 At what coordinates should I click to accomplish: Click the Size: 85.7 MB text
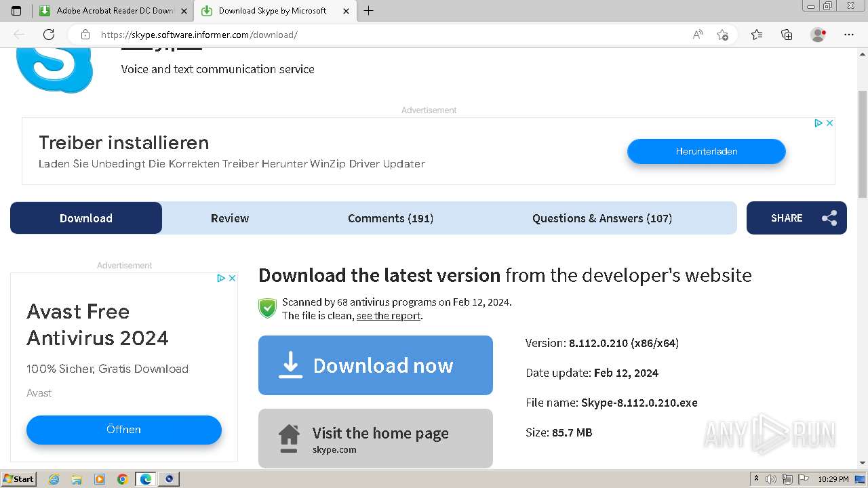[559, 432]
